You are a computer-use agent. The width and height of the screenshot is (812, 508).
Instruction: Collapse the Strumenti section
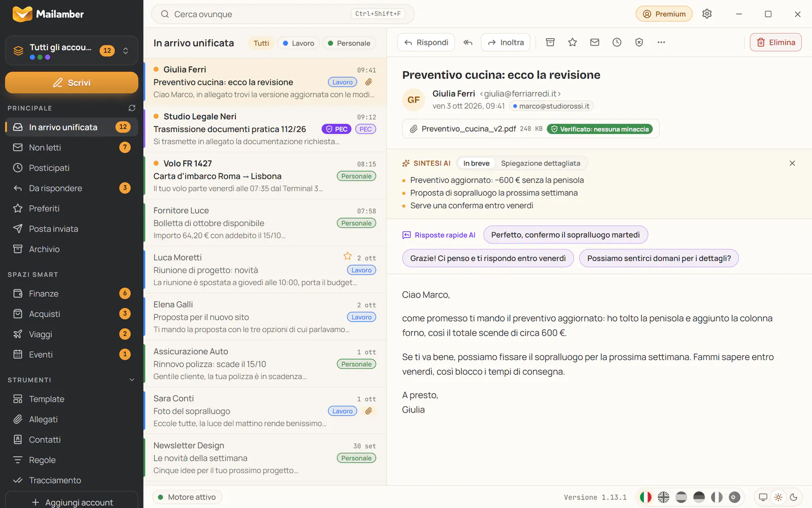(132, 379)
